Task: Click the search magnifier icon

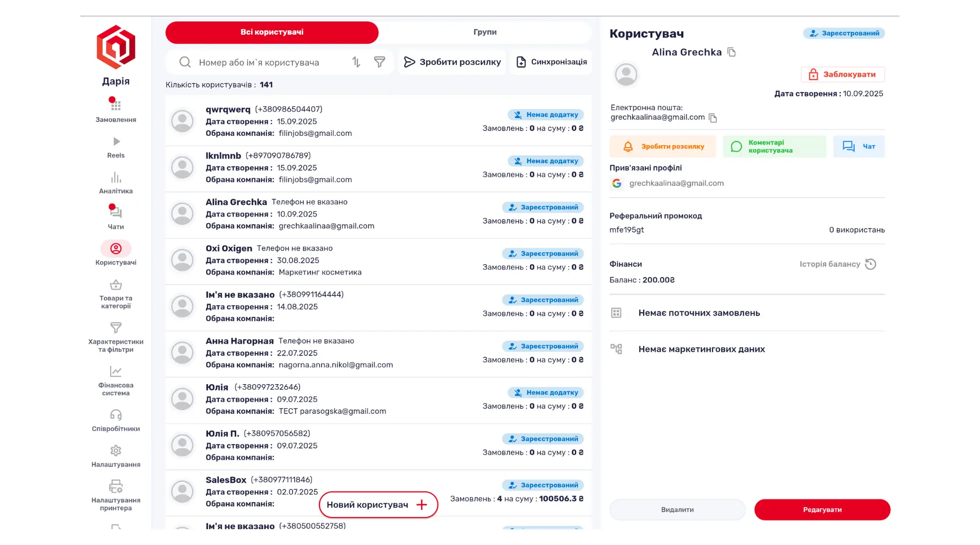Action: pyautogui.click(x=185, y=62)
